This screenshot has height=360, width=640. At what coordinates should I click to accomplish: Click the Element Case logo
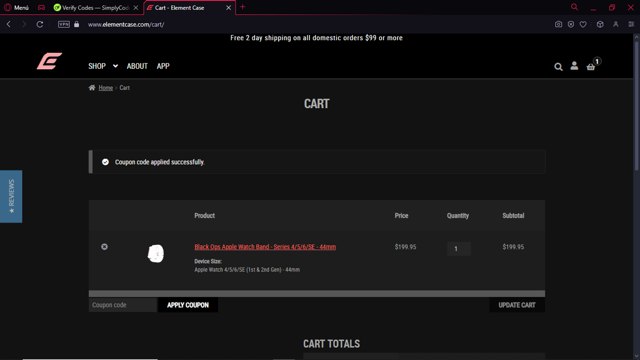click(x=49, y=61)
